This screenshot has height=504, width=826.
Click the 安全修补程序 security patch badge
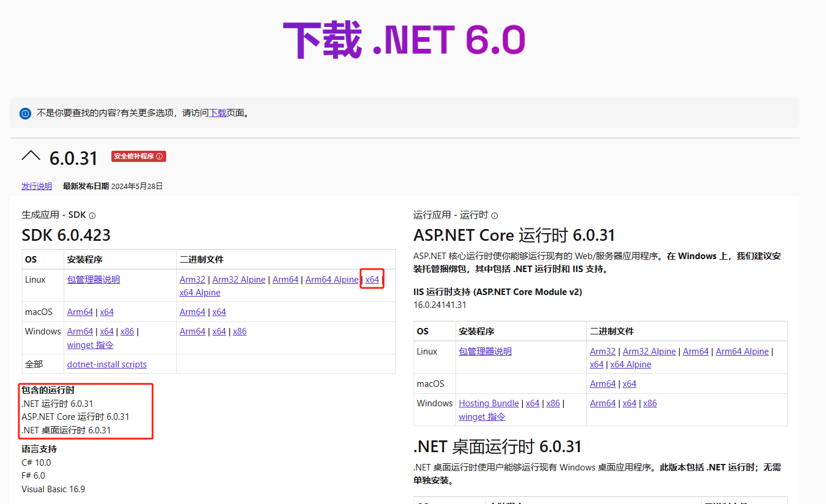pyautogui.click(x=138, y=156)
